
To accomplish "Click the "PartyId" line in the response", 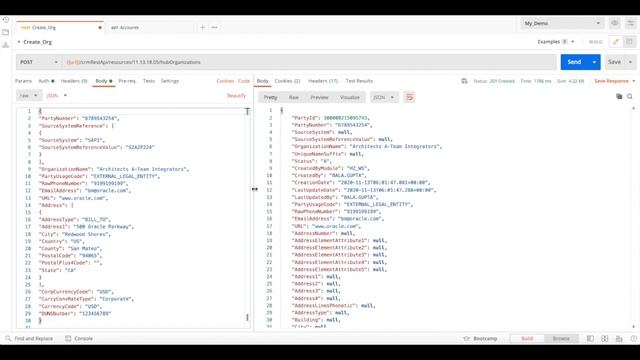I will click(x=330, y=118).
